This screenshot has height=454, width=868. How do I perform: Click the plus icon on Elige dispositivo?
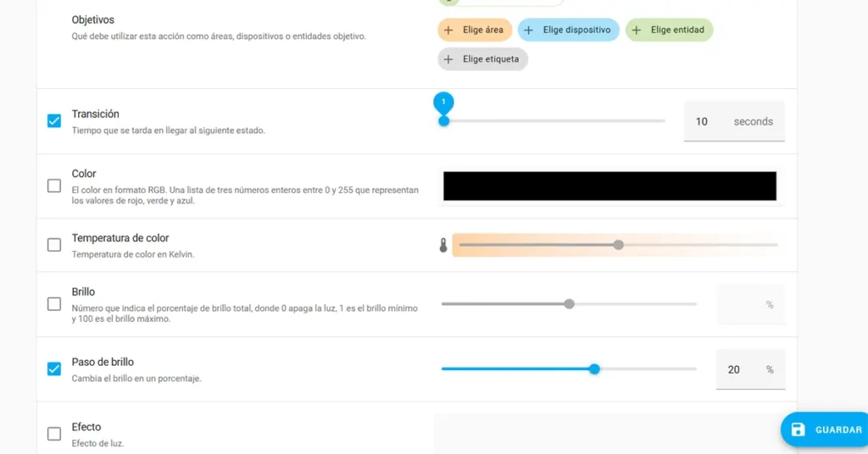[529, 30]
